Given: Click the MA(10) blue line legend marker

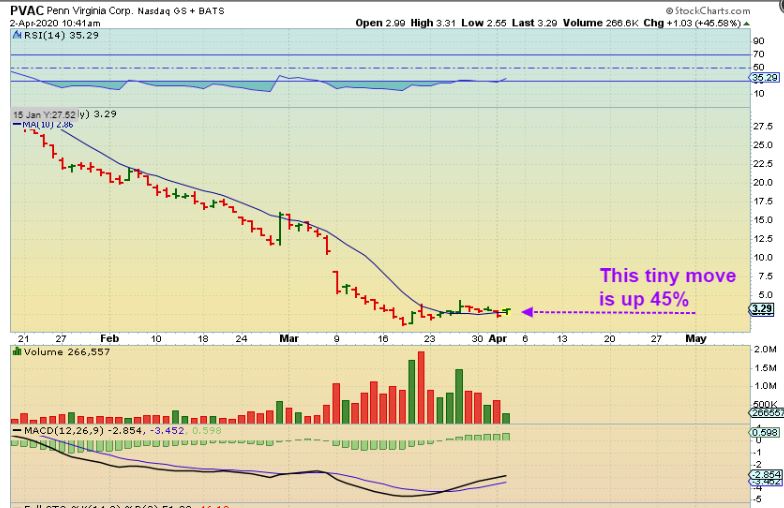Looking at the screenshot, I should tap(17, 124).
